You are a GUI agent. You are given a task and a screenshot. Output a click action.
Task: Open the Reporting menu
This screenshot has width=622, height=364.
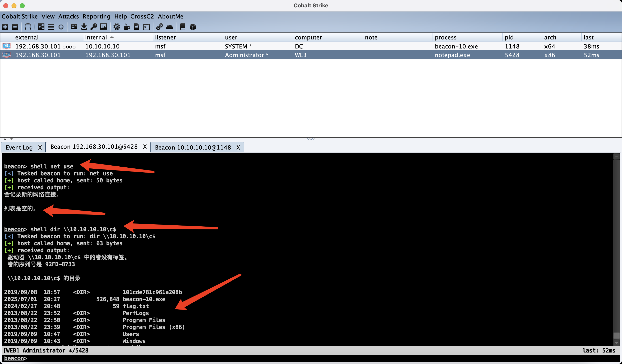pyautogui.click(x=96, y=16)
